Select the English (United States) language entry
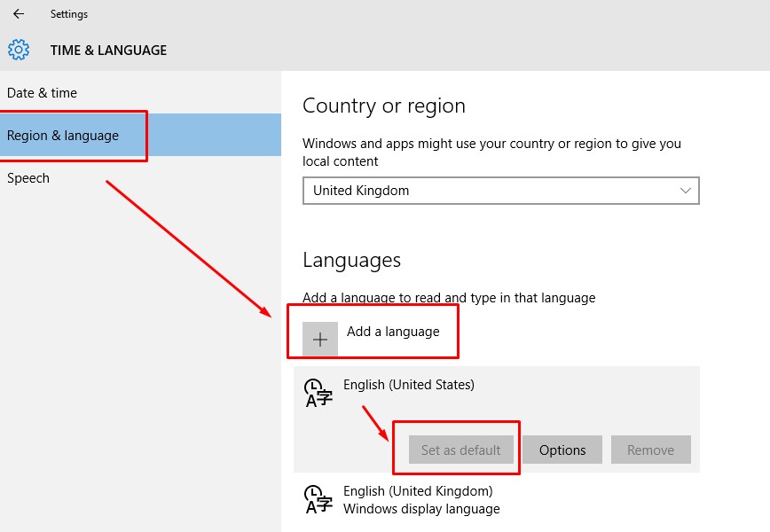The width and height of the screenshot is (770, 532). [x=409, y=385]
